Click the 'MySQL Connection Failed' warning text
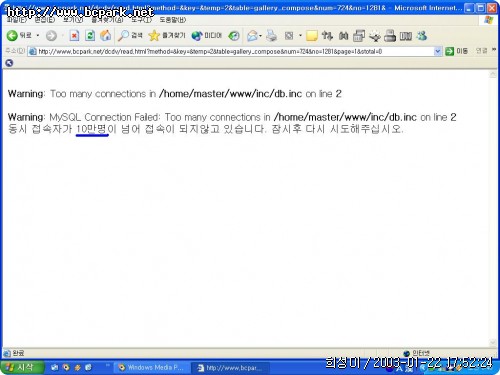The height and width of the screenshot is (375, 500). pyautogui.click(x=105, y=117)
